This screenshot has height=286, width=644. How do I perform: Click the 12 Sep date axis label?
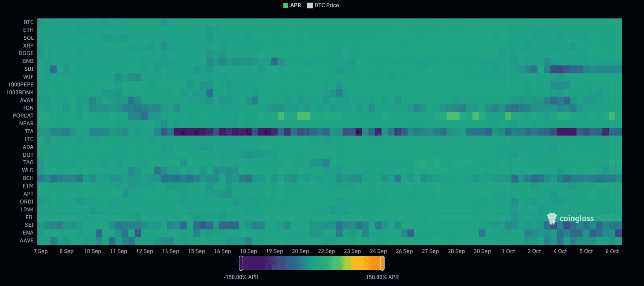144,251
